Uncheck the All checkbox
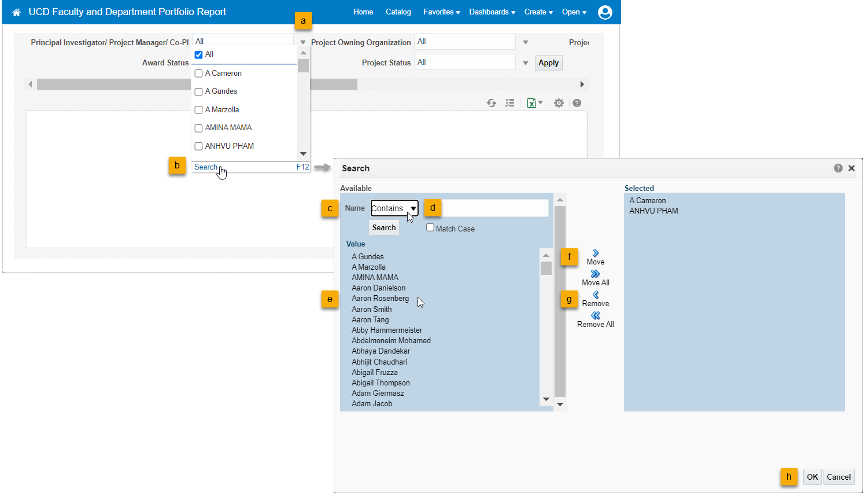The width and height of the screenshot is (868, 500). (198, 54)
